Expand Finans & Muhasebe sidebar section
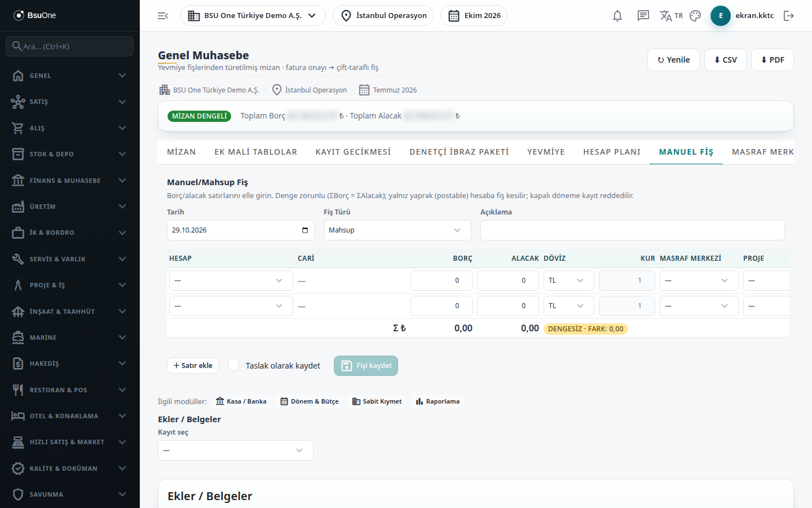This screenshot has height=508, width=812. point(70,181)
